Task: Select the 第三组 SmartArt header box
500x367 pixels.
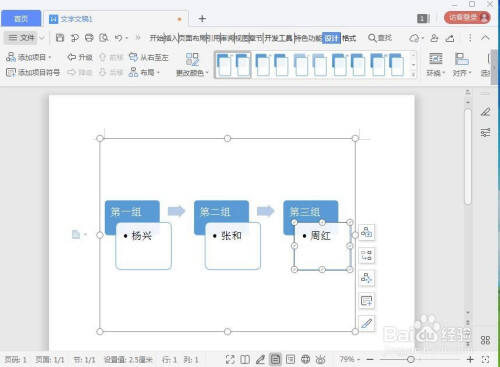Action: coord(311,211)
